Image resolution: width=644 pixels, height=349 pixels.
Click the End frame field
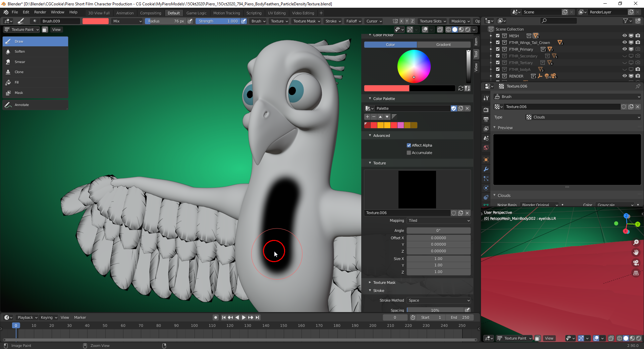[x=459, y=317]
